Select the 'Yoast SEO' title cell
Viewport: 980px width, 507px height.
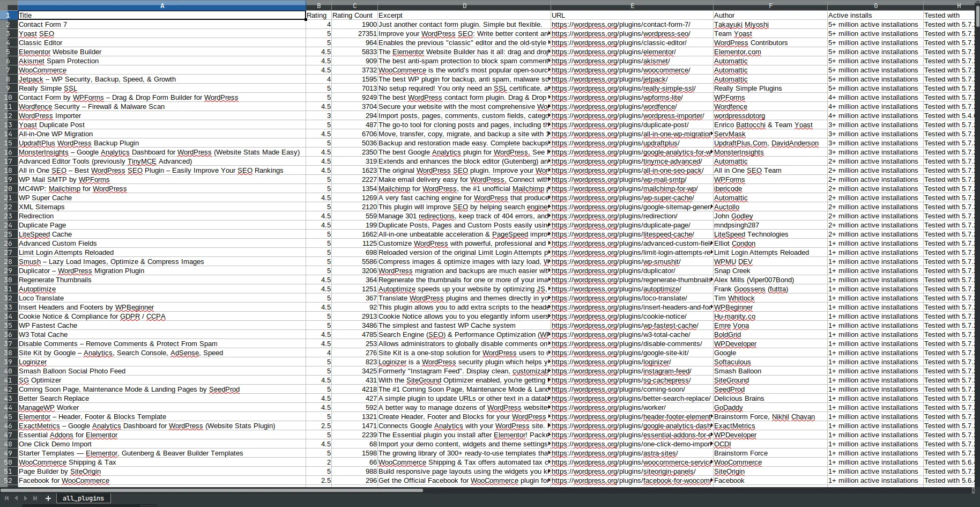point(162,34)
